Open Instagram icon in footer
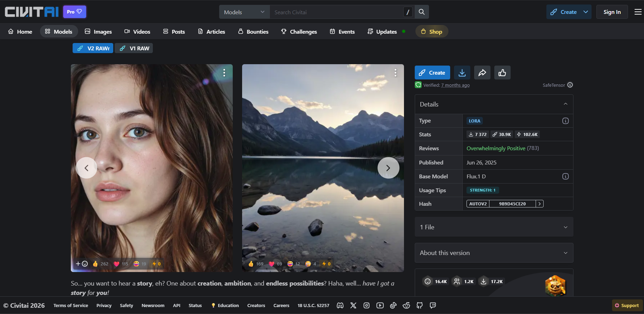This screenshot has height=314, width=644. (366, 305)
